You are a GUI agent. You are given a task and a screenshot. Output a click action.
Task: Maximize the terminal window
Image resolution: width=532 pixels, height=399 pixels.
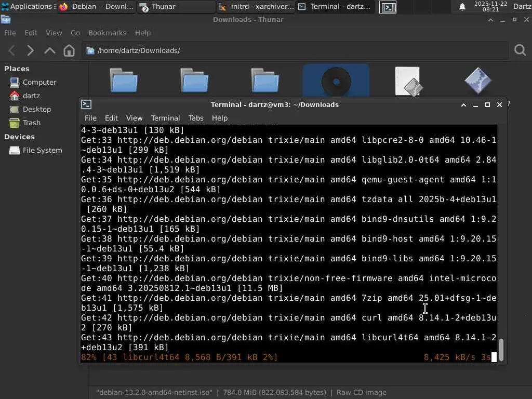(x=487, y=105)
